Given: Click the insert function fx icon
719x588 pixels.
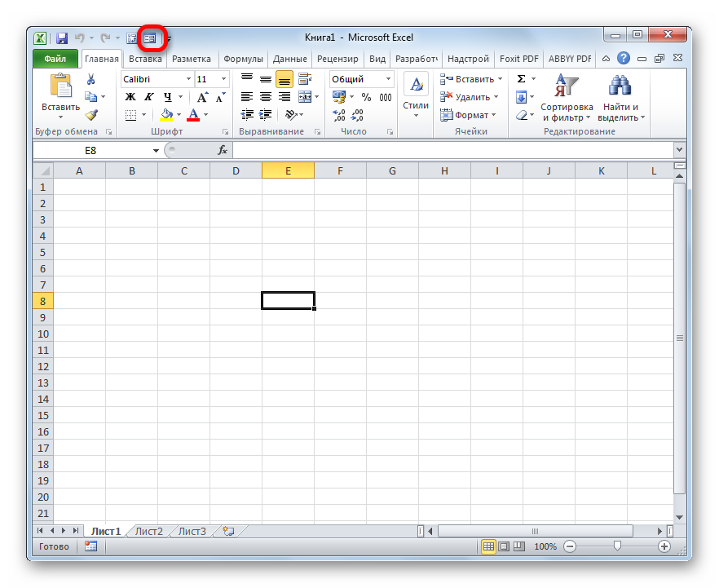Looking at the screenshot, I should click(222, 150).
